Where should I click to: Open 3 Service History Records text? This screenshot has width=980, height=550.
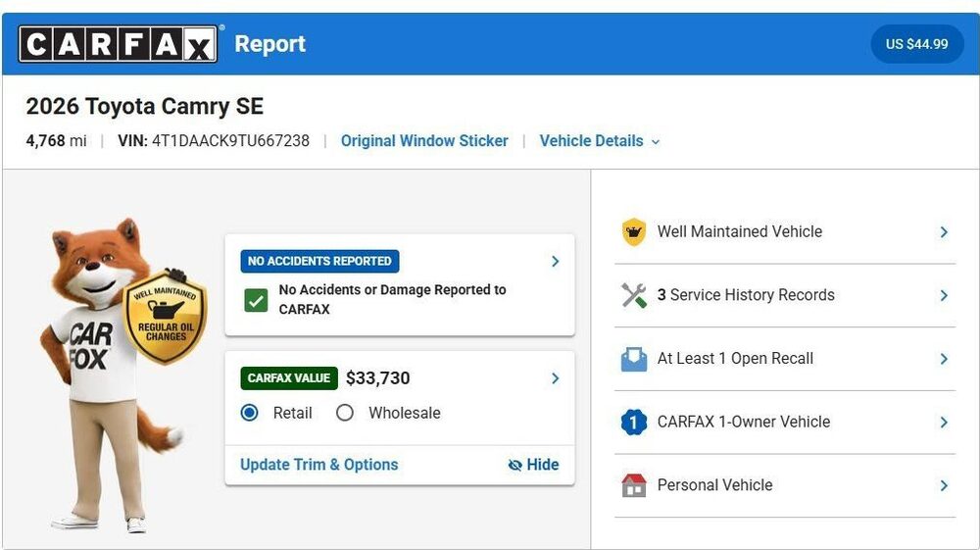tap(746, 295)
